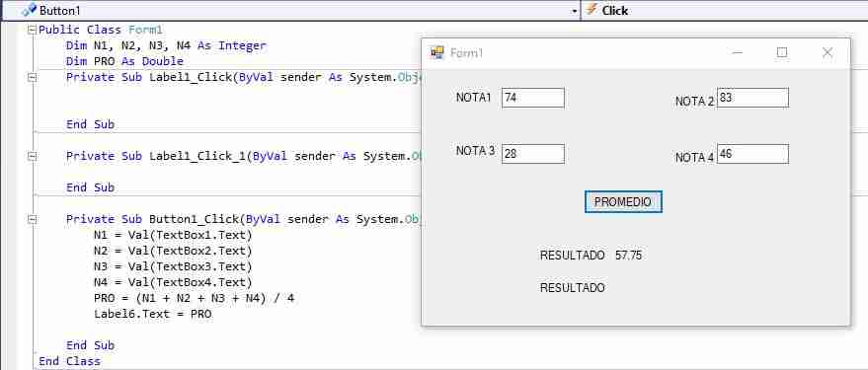Collapse the Public Class Form1 block
Image resolution: width=868 pixels, height=370 pixels.
coord(33,30)
